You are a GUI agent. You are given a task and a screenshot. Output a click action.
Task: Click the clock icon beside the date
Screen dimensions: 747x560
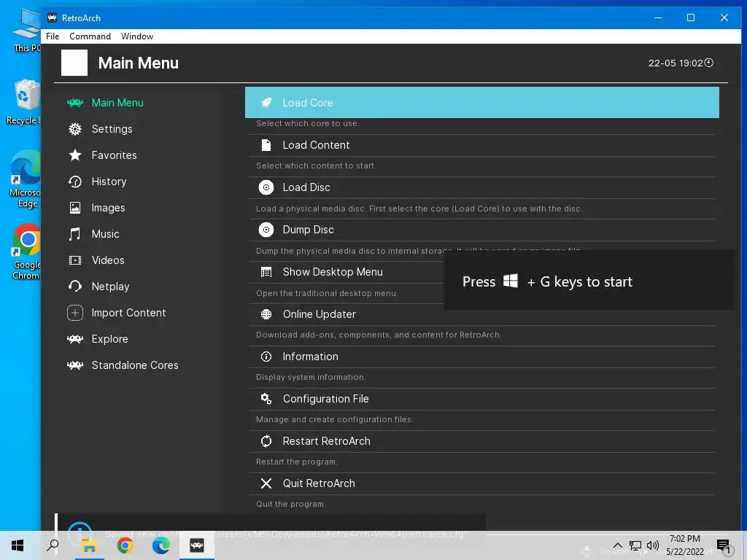709,63
